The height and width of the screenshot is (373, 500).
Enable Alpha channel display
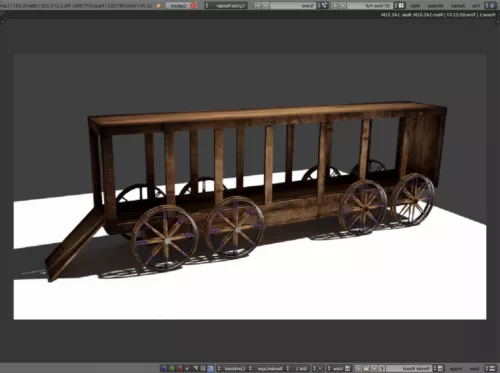[195, 369]
